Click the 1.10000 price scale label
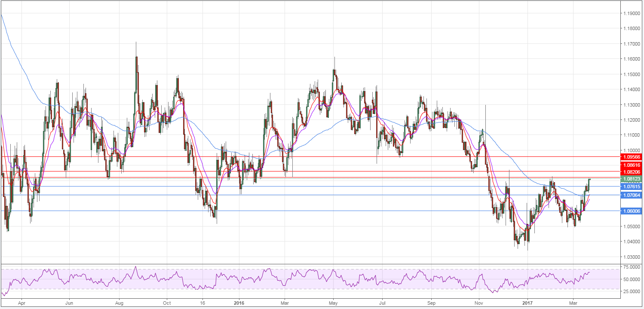The width and height of the screenshot is (644, 309). (633, 150)
